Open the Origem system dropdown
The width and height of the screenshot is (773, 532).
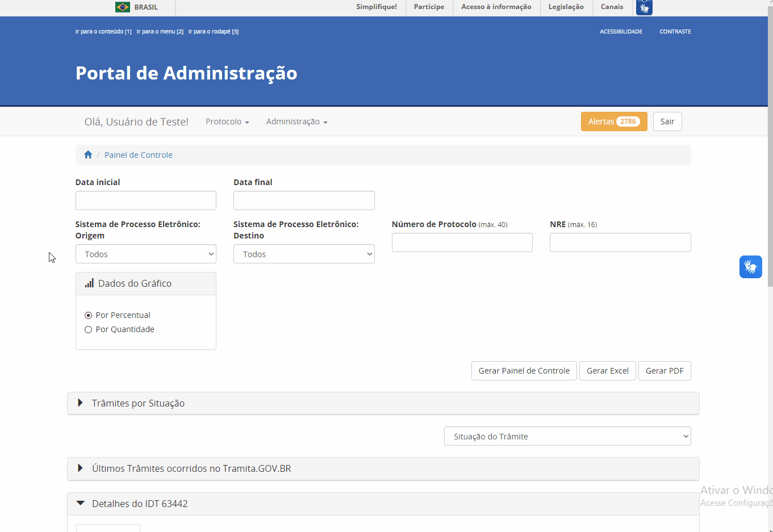(146, 254)
